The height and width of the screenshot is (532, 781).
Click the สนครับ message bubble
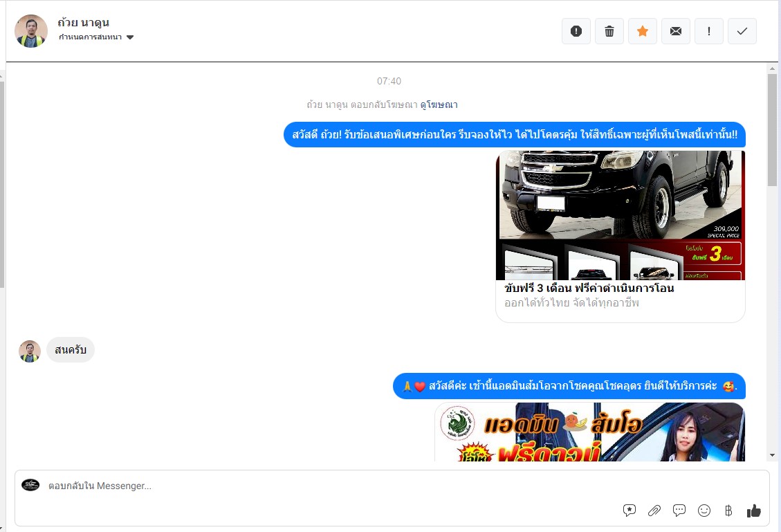[x=71, y=349]
